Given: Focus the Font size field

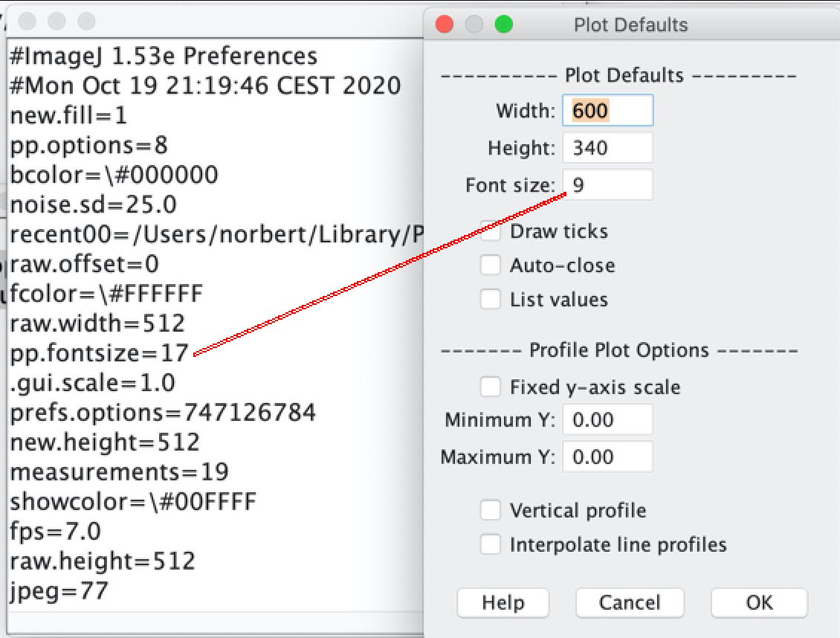Looking at the screenshot, I should (607, 185).
